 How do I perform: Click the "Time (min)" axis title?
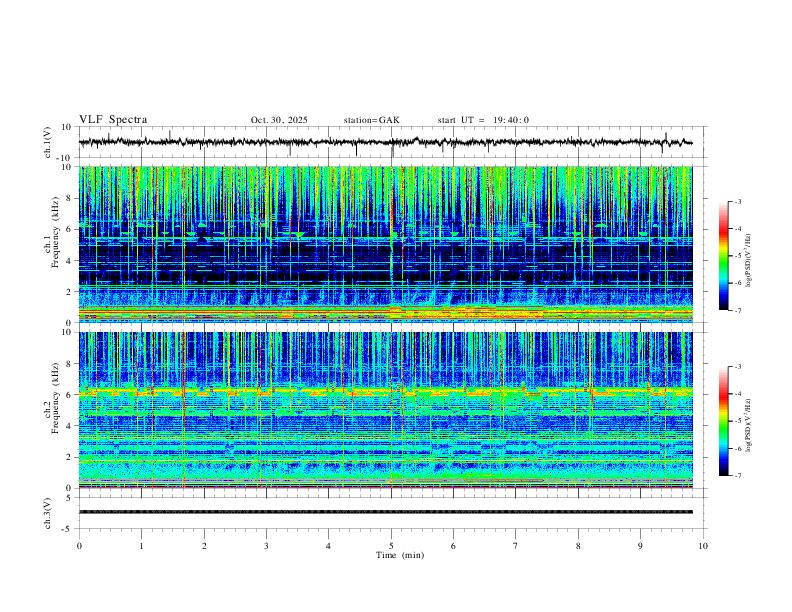pyautogui.click(x=400, y=555)
